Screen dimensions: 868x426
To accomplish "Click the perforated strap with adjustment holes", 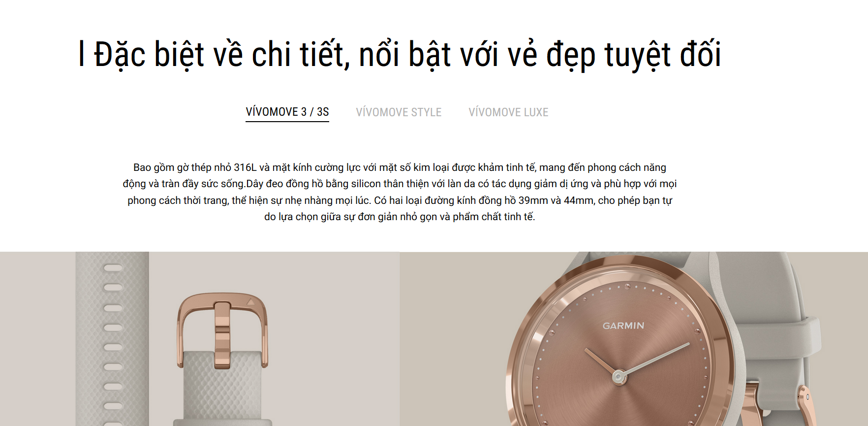I will [x=112, y=339].
